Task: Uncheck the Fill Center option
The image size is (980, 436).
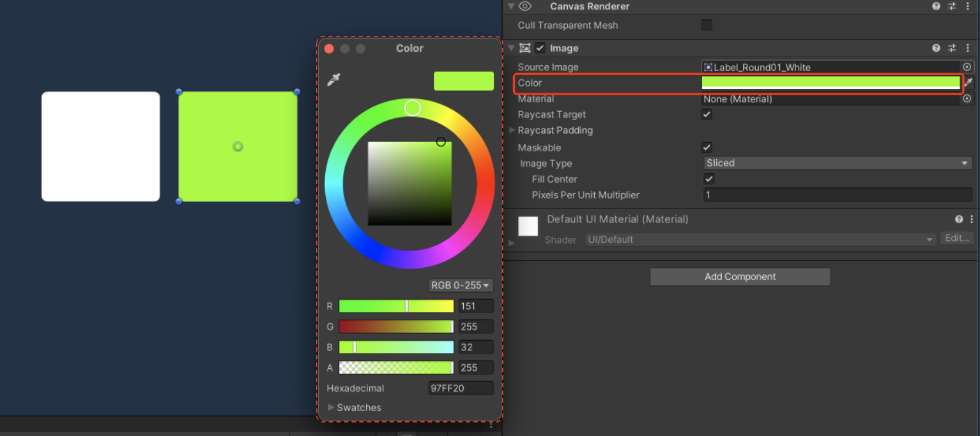Action: tap(708, 179)
